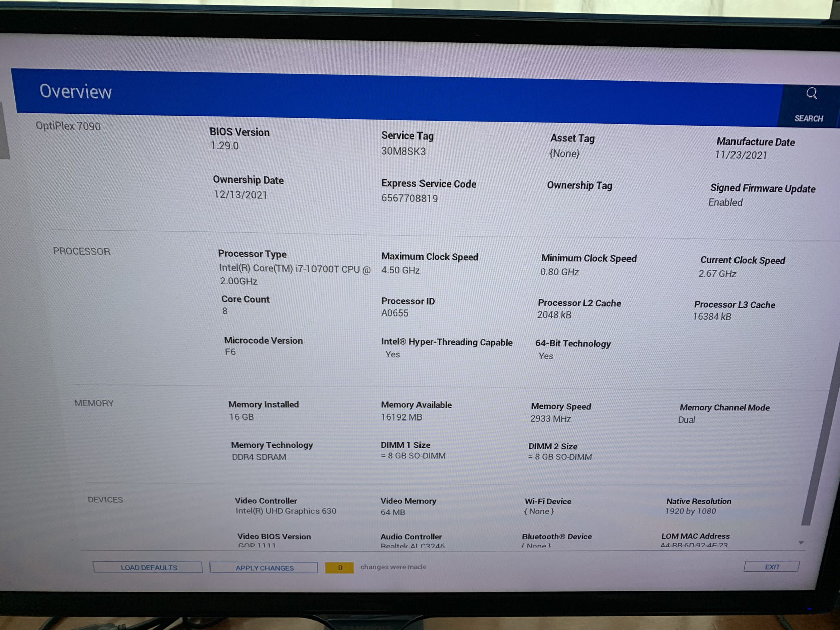Click the yellow changes counter showing 0

340,568
